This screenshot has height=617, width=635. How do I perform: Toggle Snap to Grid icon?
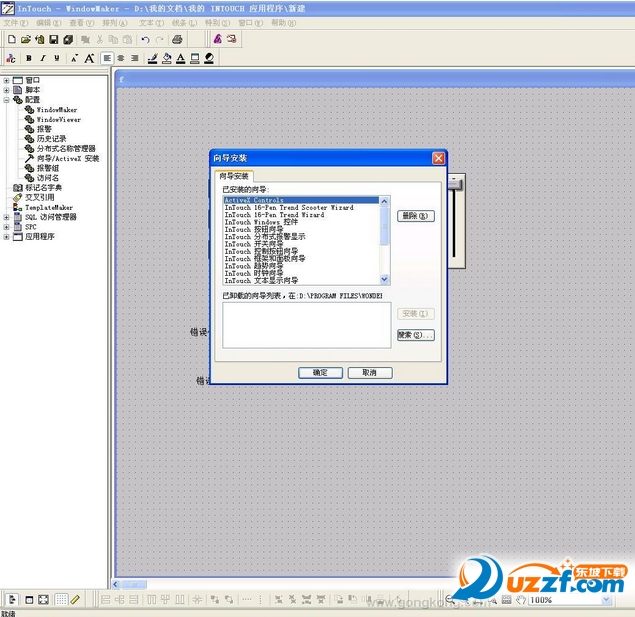tap(61, 599)
